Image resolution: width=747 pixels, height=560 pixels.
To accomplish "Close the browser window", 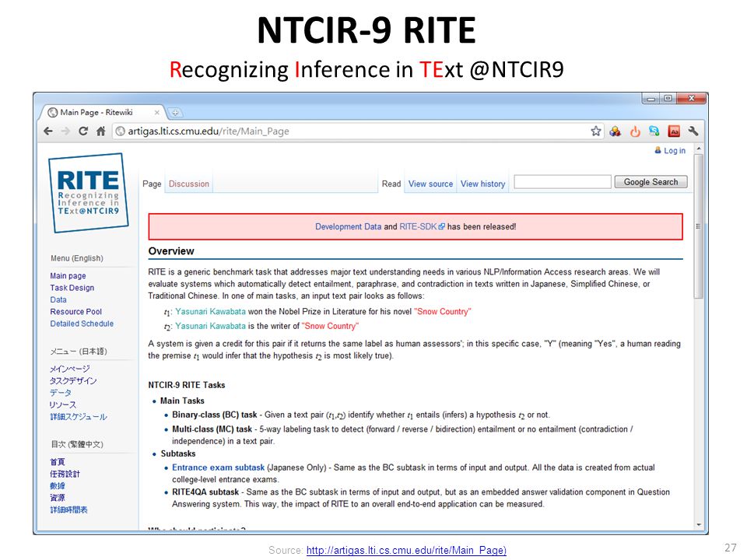I will point(691,99).
